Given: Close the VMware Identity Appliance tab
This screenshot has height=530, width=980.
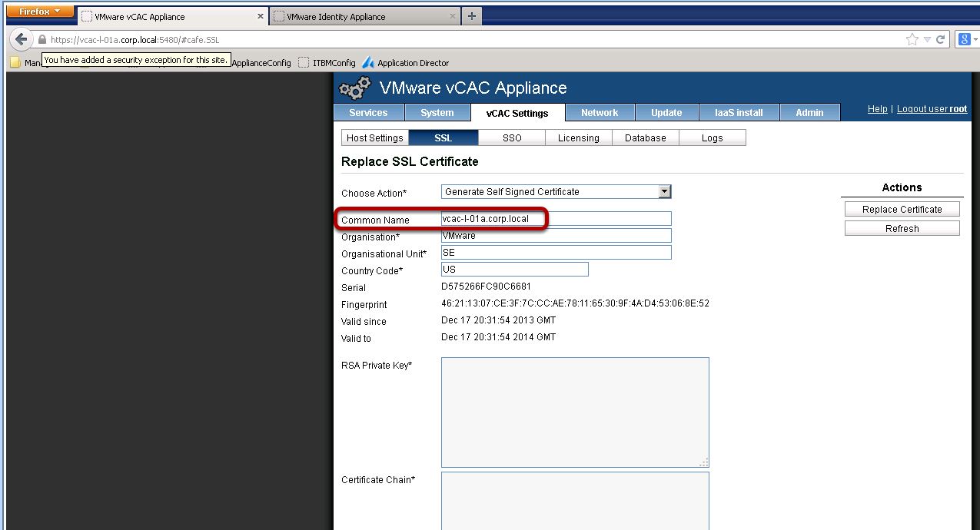Looking at the screenshot, I should [x=452, y=16].
